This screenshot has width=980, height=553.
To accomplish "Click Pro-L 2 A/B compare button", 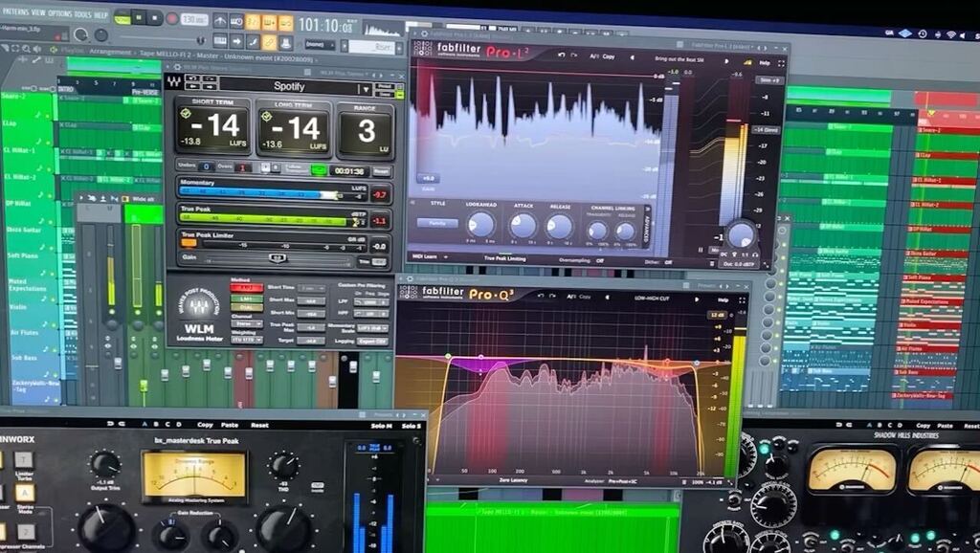I will click(593, 56).
